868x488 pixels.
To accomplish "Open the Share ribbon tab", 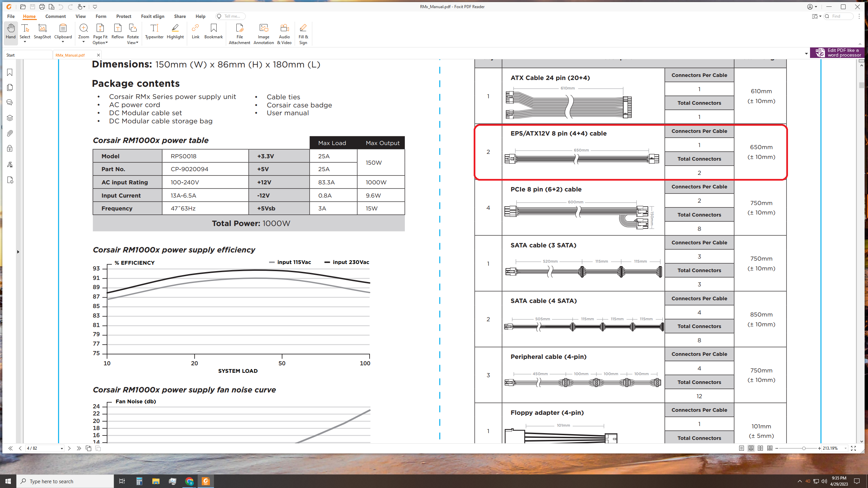I will click(x=180, y=16).
